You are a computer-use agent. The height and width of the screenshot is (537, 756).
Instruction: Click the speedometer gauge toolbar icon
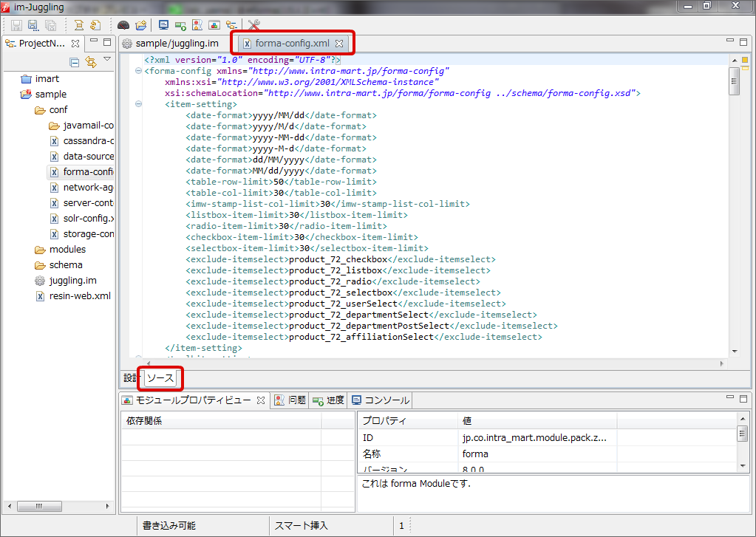pos(123,25)
